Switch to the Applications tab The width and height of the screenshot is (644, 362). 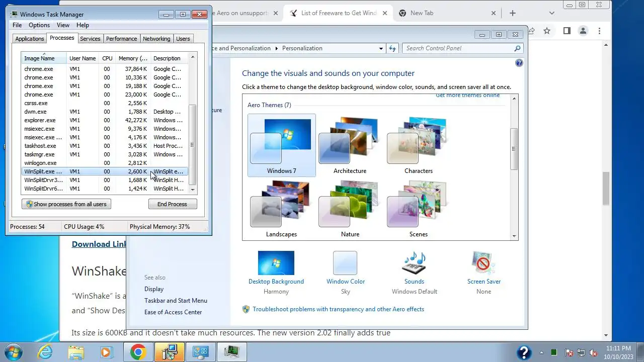pyautogui.click(x=30, y=39)
